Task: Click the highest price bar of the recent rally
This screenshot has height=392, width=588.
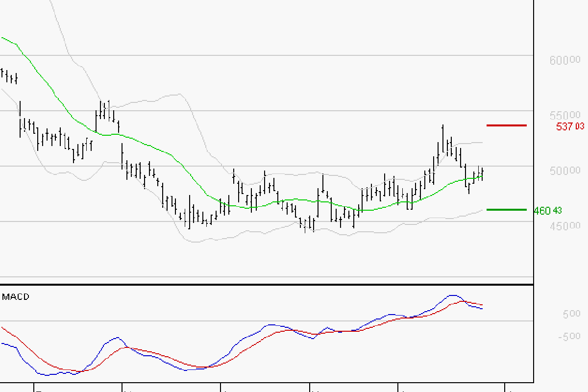Action: point(442,139)
